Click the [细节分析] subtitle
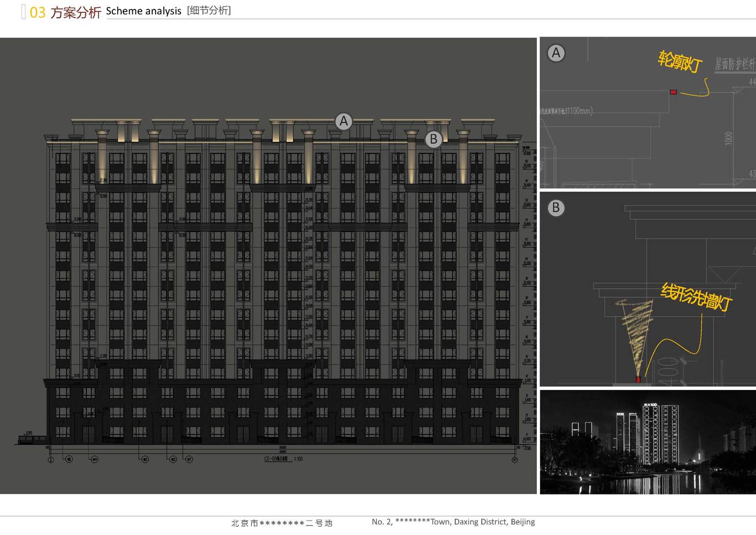The height and width of the screenshot is (535, 756). pyautogui.click(x=209, y=11)
